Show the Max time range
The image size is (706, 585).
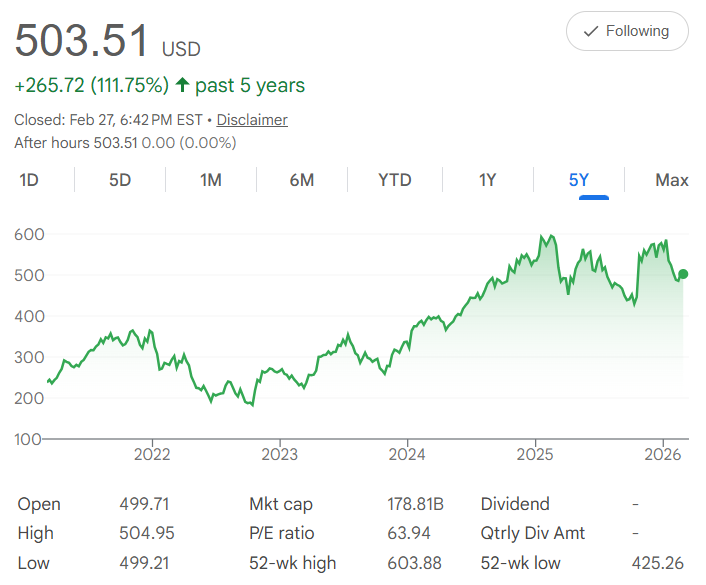(671, 180)
